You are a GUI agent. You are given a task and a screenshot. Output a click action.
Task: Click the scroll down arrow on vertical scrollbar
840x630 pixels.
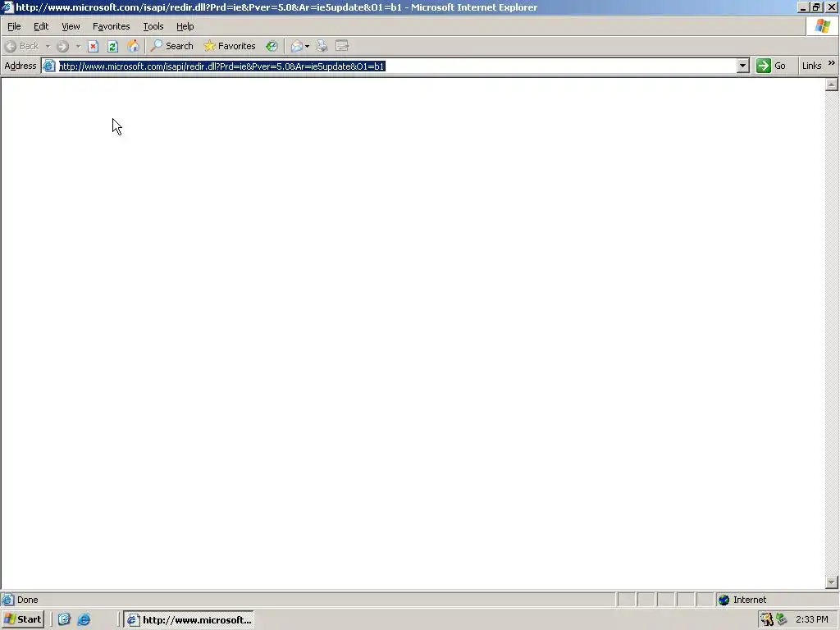(x=832, y=582)
